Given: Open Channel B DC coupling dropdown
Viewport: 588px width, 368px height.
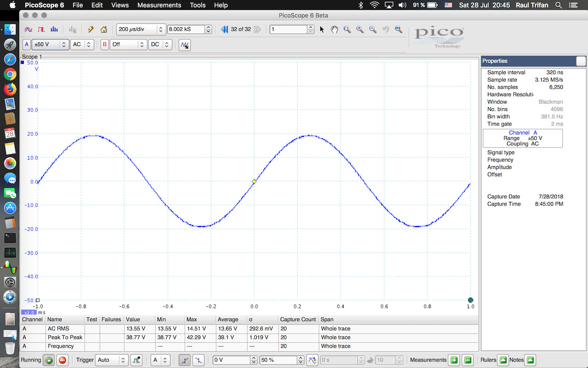Looking at the screenshot, I should tap(161, 45).
